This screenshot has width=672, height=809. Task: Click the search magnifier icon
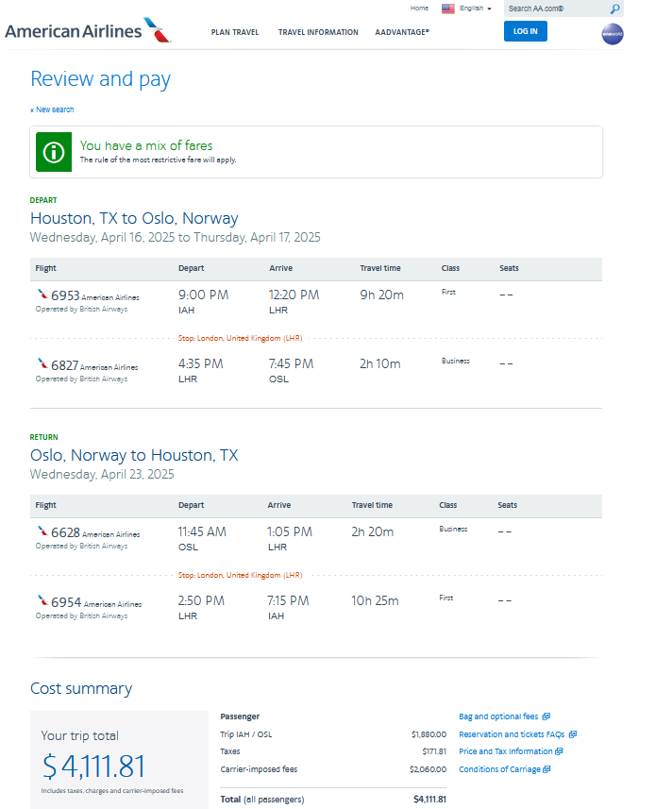point(614,8)
